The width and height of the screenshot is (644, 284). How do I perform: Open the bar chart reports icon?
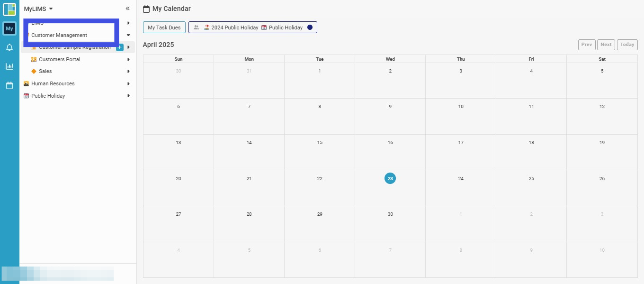pyautogui.click(x=9, y=66)
